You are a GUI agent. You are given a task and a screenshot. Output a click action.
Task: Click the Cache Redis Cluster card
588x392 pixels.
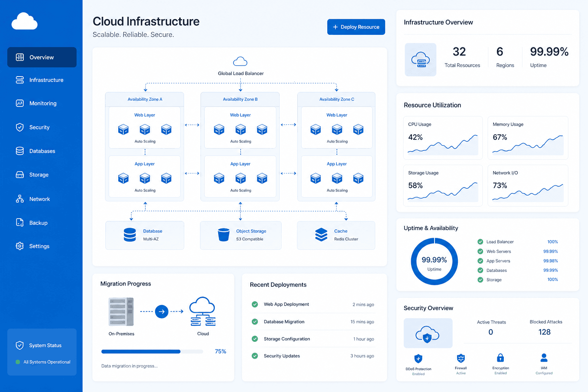coord(336,235)
